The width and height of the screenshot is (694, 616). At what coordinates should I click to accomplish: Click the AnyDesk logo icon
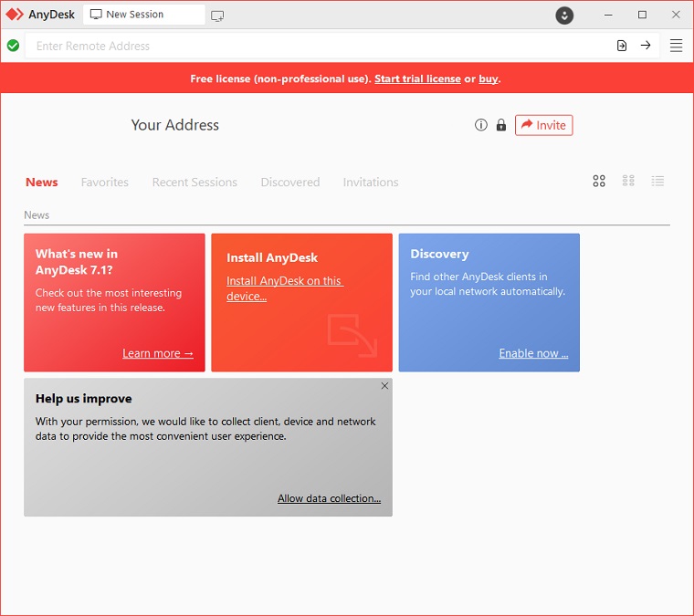(x=15, y=15)
